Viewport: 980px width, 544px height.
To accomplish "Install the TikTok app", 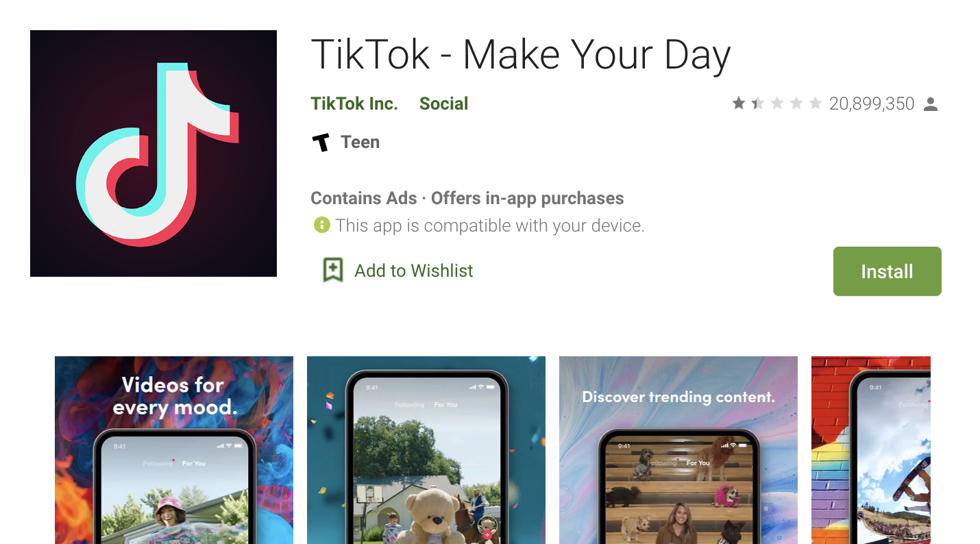I will click(x=887, y=271).
